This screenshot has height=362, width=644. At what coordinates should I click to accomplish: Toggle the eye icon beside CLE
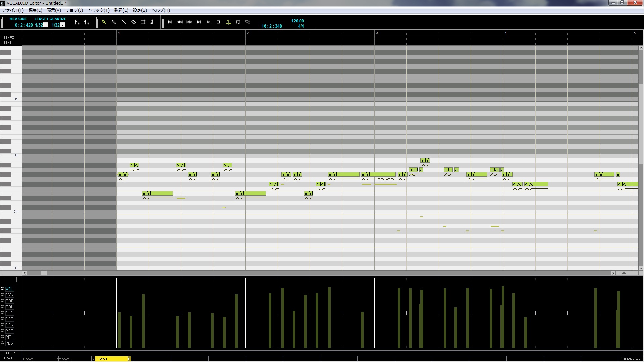(2, 313)
